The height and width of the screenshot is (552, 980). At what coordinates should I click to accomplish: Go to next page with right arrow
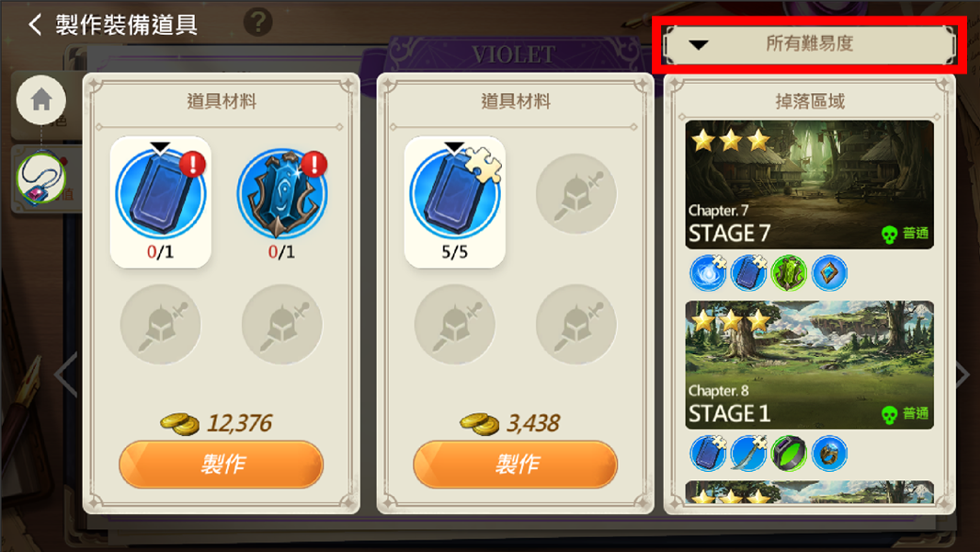(x=963, y=374)
